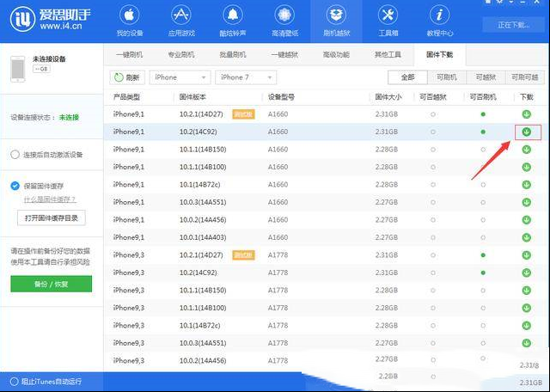Toggle 阻止iTunes自动运行 option

click(x=14, y=382)
